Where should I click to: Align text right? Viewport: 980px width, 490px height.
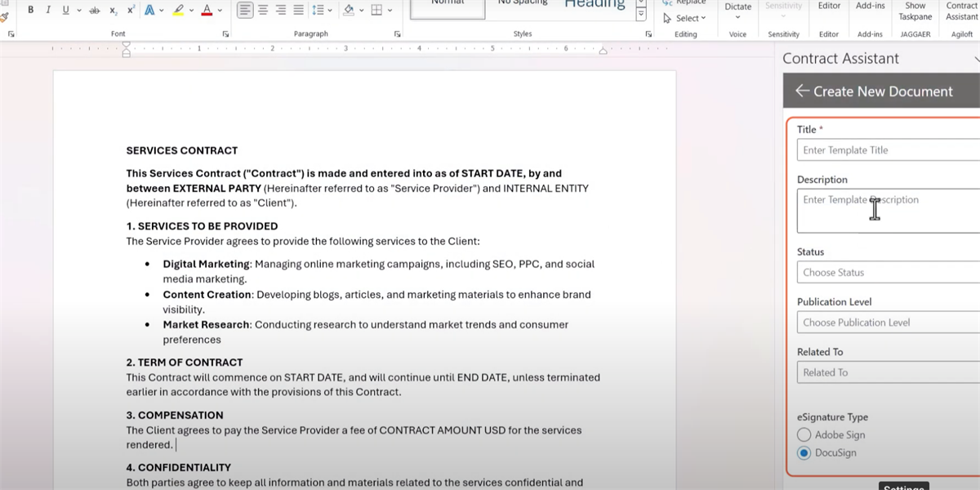(281, 10)
